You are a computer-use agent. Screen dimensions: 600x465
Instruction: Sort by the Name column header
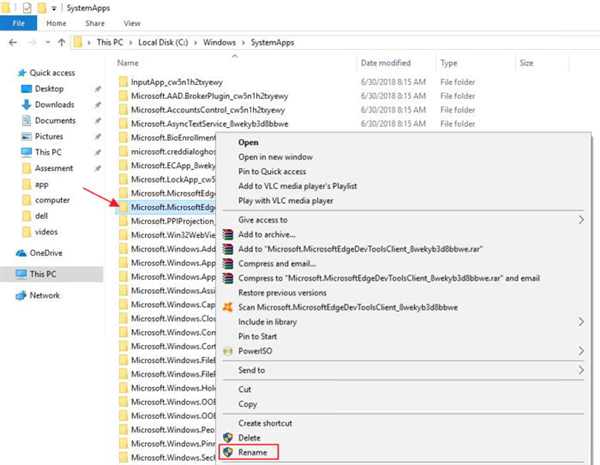click(x=128, y=63)
